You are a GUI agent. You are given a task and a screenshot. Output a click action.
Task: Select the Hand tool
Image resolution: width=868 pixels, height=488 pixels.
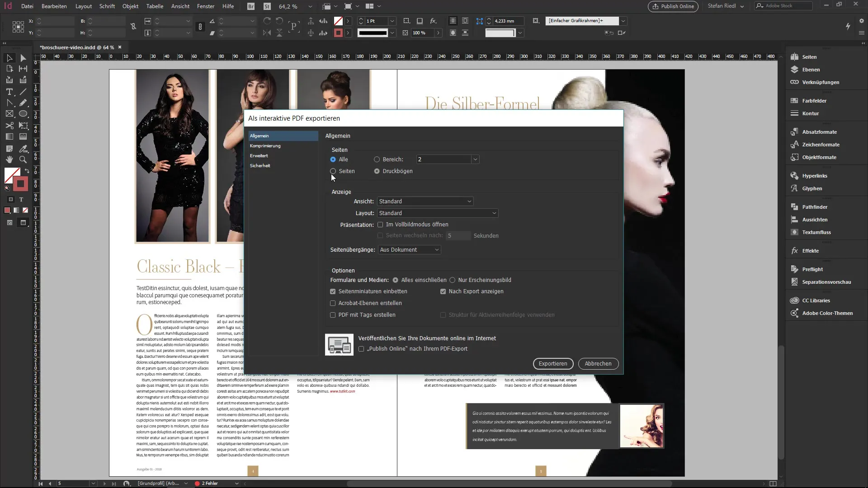[x=9, y=160]
